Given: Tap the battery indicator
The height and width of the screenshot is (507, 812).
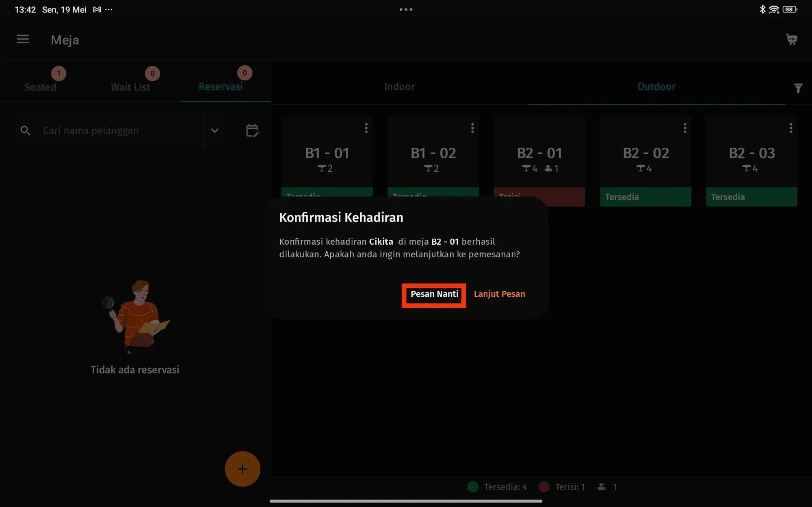Looking at the screenshot, I should [790, 9].
